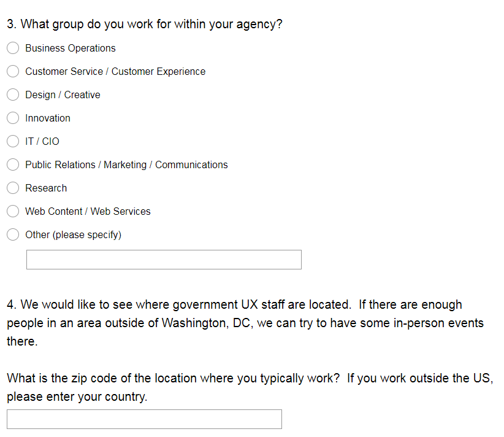The width and height of the screenshot is (504, 437).
Task: Click the Design / Creative label text
Action: point(63,95)
